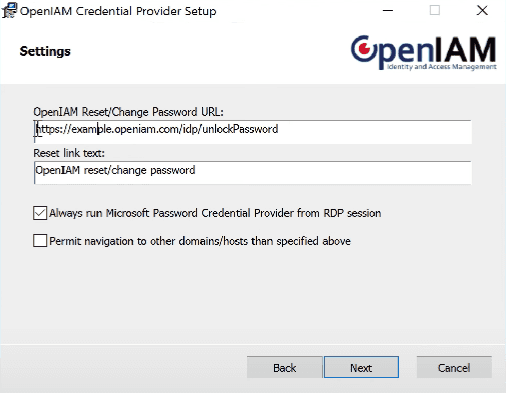Click inside the Reset link text field

tap(253, 173)
